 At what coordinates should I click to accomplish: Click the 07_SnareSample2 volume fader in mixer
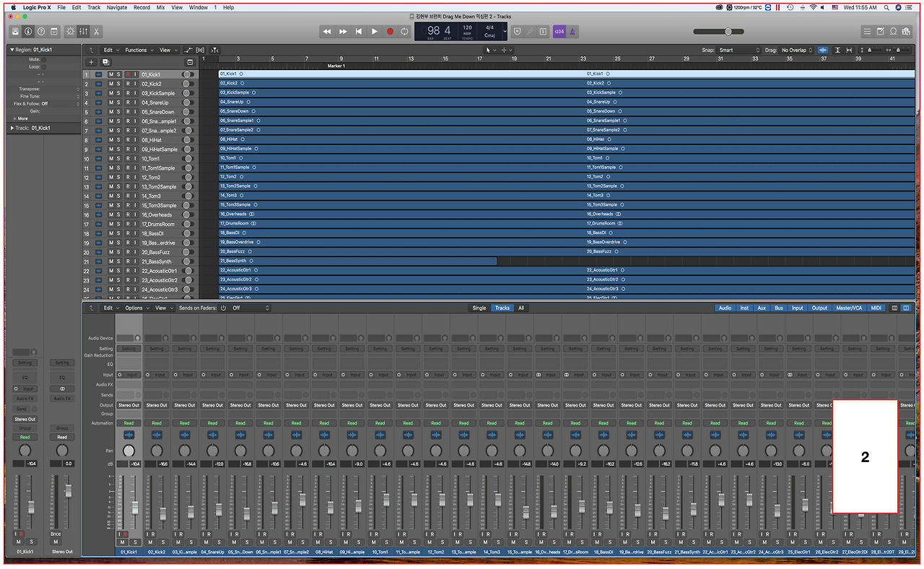tap(302, 500)
